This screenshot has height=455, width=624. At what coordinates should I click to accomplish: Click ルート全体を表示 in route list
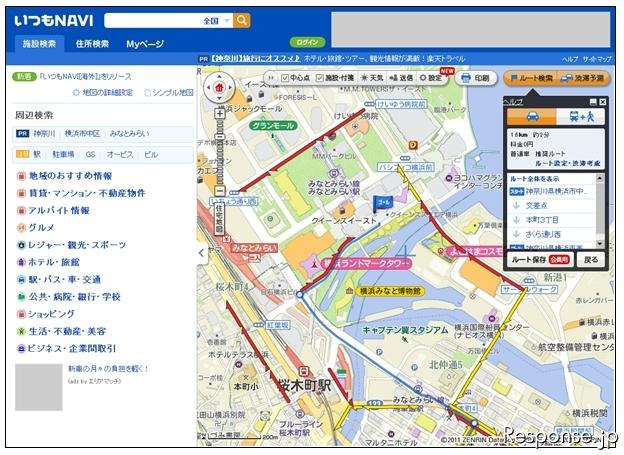pyautogui.click(x=534, y=179)
